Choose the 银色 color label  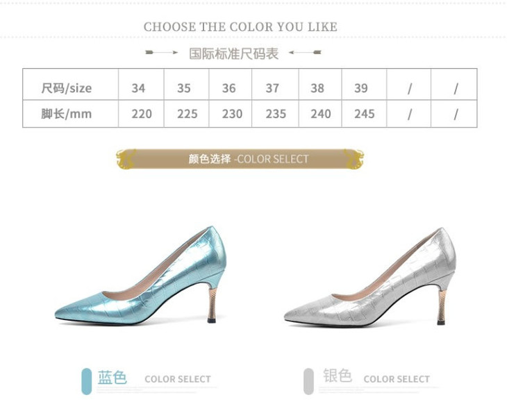(338, 377)
